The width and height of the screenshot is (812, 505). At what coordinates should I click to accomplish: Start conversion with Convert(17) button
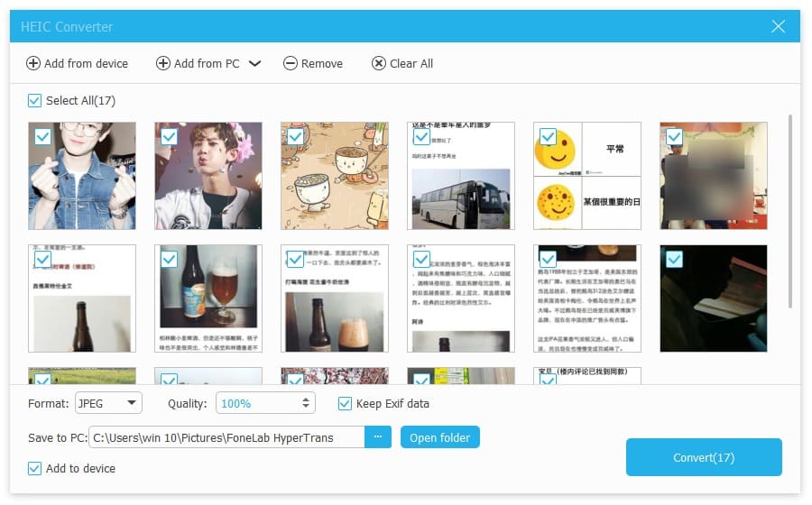(x=704, y=457)
